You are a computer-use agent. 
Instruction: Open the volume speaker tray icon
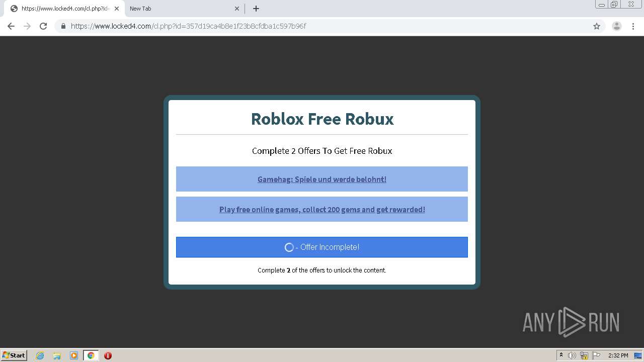[x=572, y=355]
